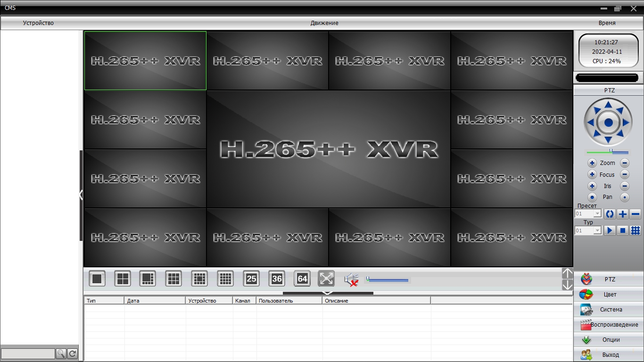Go to previous page of channels
The image size is (644, 362).
567,273
